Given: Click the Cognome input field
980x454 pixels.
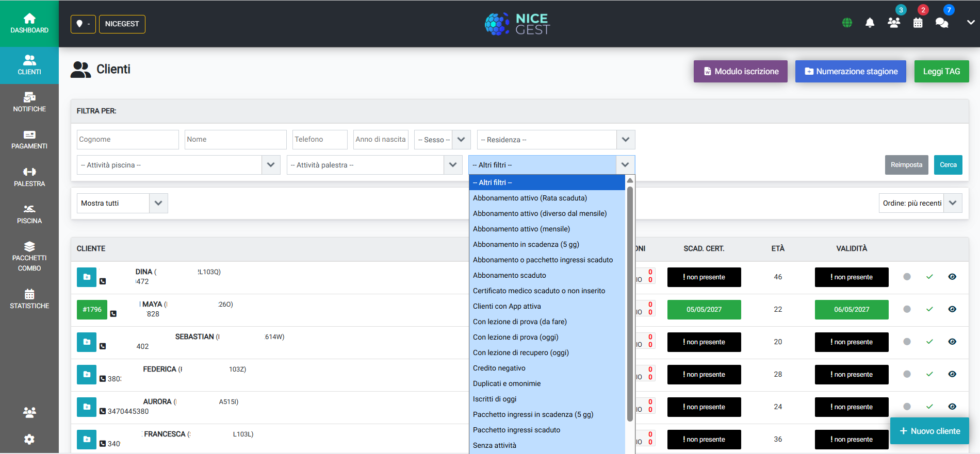Looking at the screenshot, I should tap(127, 140).
